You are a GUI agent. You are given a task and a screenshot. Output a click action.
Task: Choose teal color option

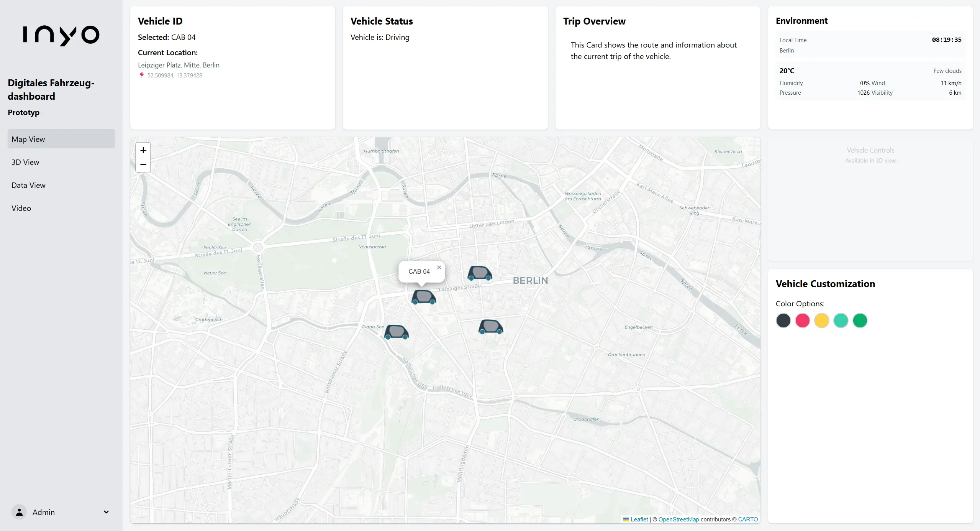coord(841,321)
